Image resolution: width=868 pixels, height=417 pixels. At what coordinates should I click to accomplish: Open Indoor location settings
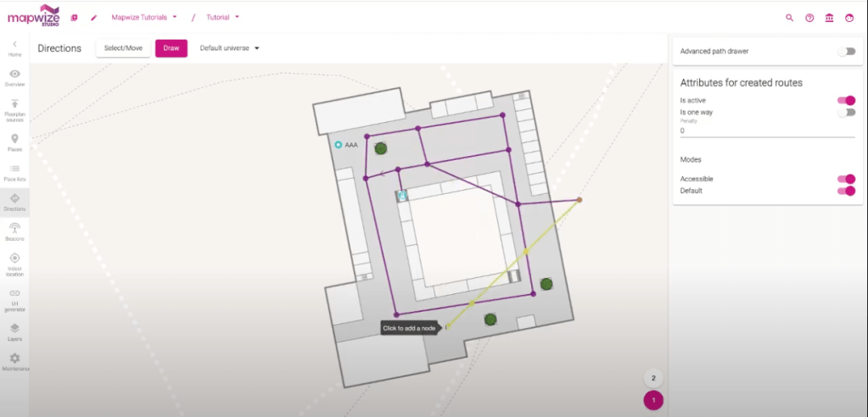14,262
